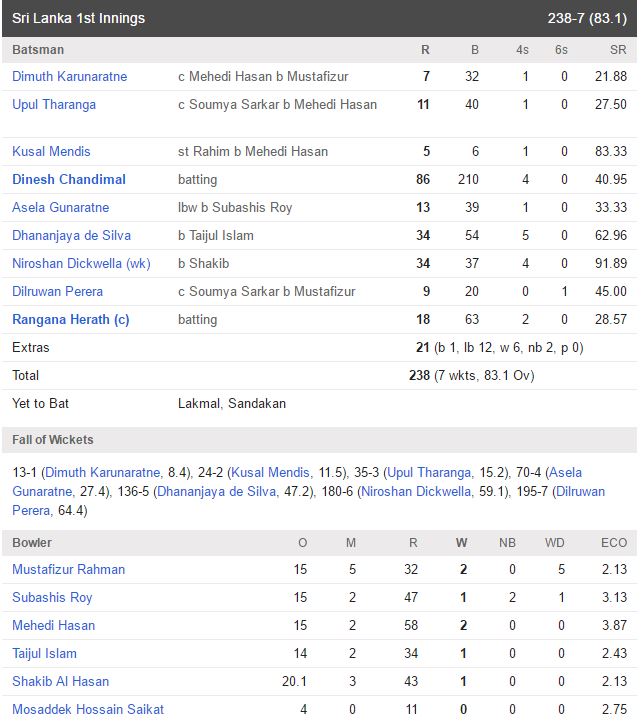Image resolution: width=641 pixels, height=727 pixels.
Task: Open Niroshan Dickwella (wk) profile
Action: (81, 263)
